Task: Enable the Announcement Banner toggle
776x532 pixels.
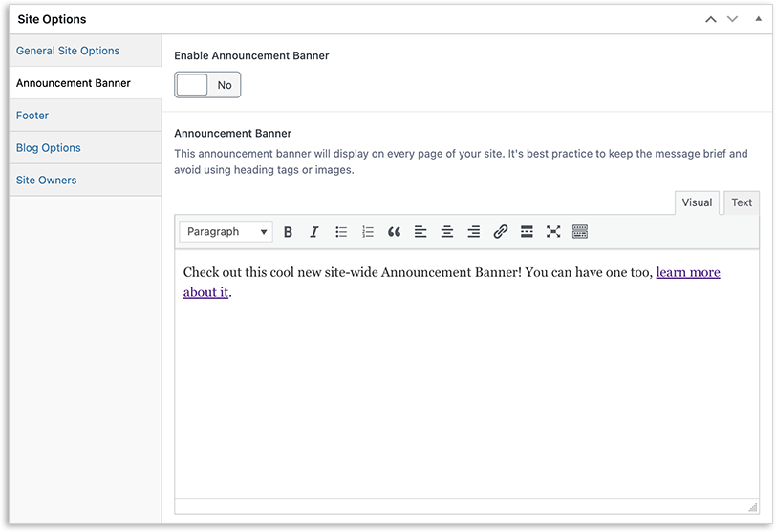Action: (x=207, y=85)
